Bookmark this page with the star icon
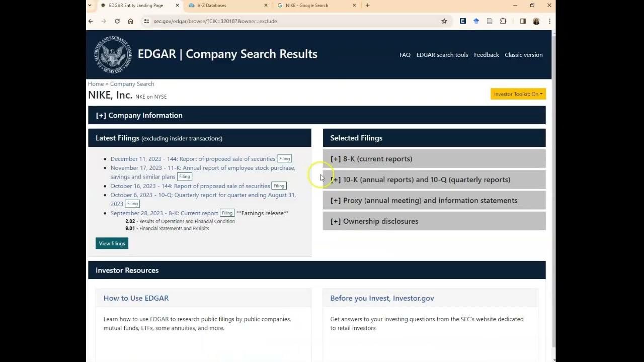 point(444,21)
